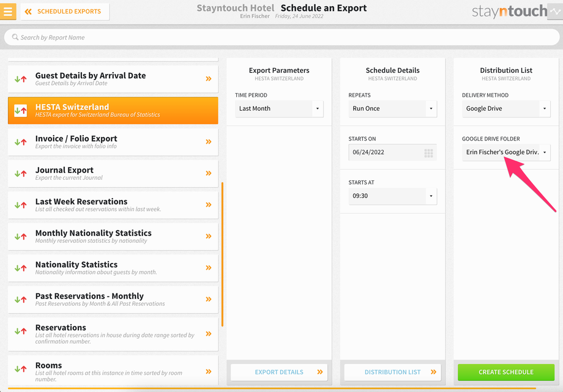563x392 pixels.
Task: Open chevron for Invoice / Folio Export
Action: coord(209,142)
